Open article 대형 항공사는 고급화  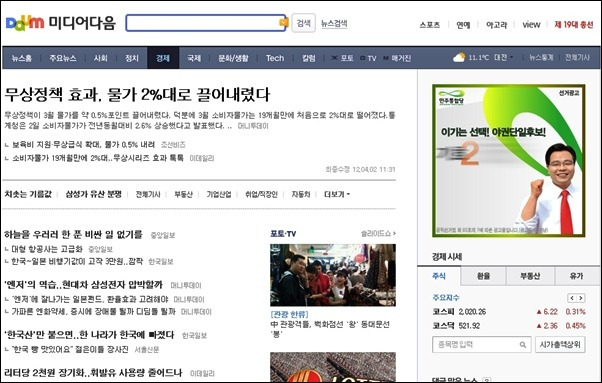(x=47, y=249)
